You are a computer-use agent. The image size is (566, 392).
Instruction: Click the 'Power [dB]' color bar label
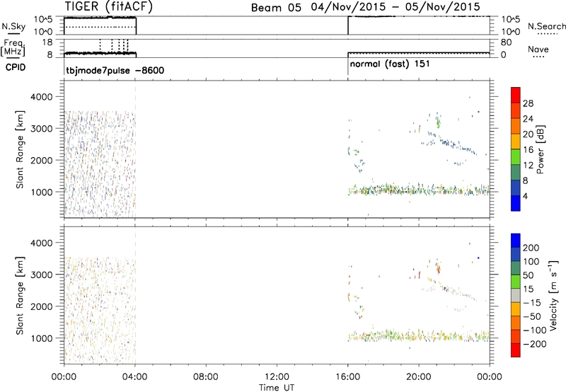coord(540,149)
